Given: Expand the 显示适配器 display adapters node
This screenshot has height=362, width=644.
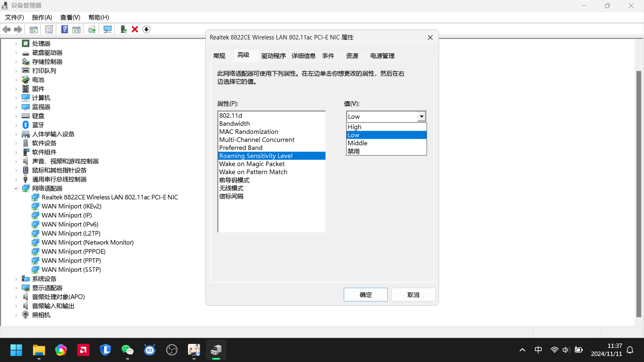Looking at the screenshot, I should pos(16,288).
